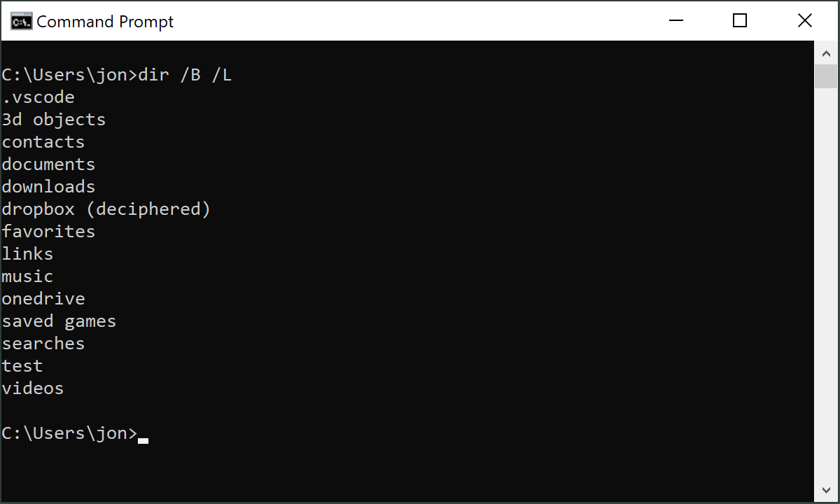Click the documents line
The image size is (840, 504).
pos(48,164)
